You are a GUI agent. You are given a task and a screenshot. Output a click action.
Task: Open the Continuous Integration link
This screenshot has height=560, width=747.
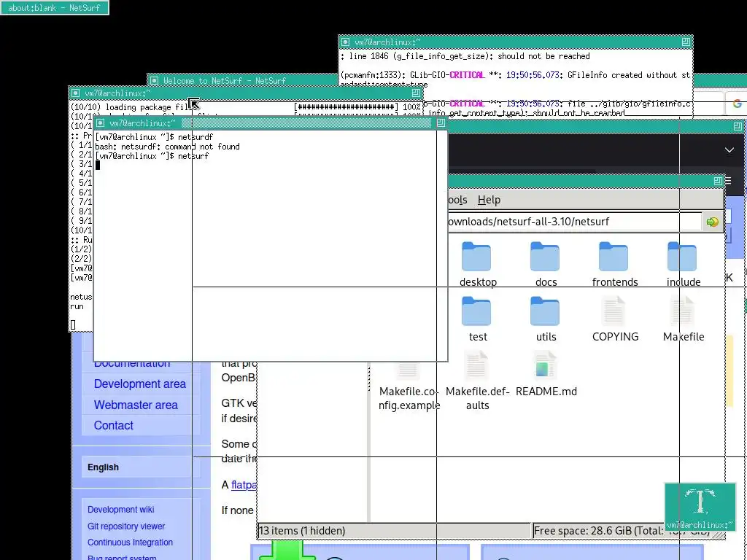tap(130, 542)
